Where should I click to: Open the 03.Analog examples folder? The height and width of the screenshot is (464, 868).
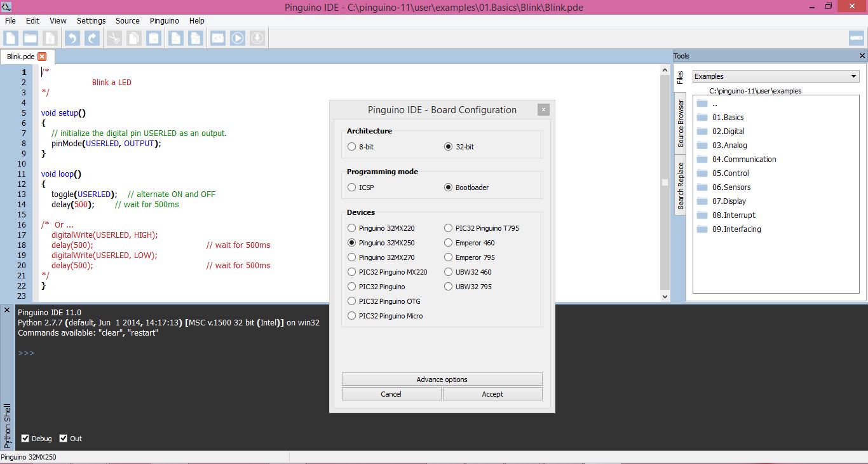click(x=722, y=146)
